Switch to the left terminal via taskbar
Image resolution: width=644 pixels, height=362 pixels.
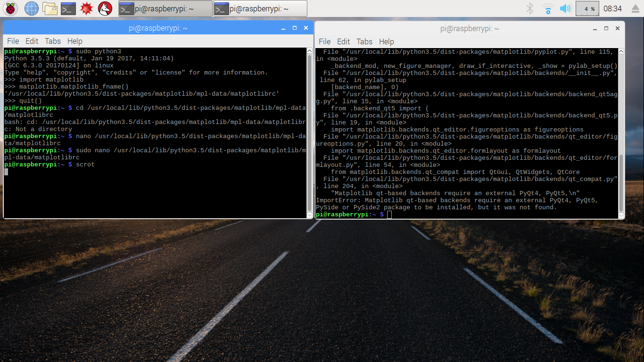point(165,8)
